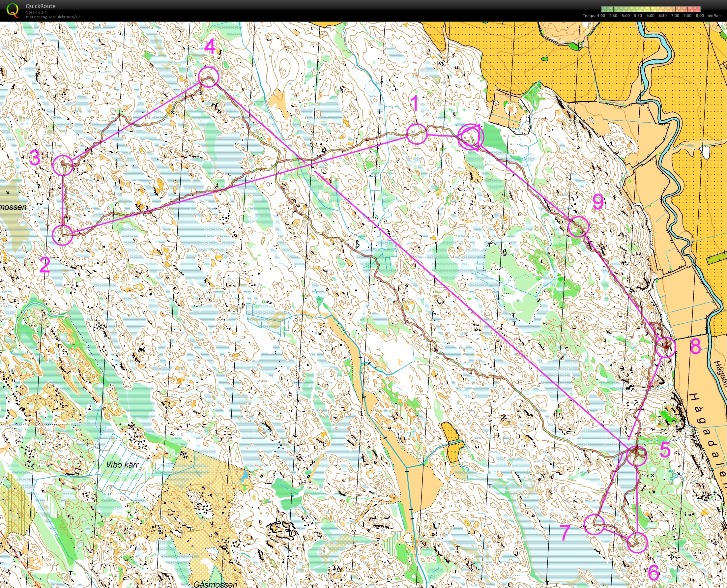The width and height of the screenshot is (727, 588).
Task: Click the '8:00' tempo label
Action: coord(700,15)
